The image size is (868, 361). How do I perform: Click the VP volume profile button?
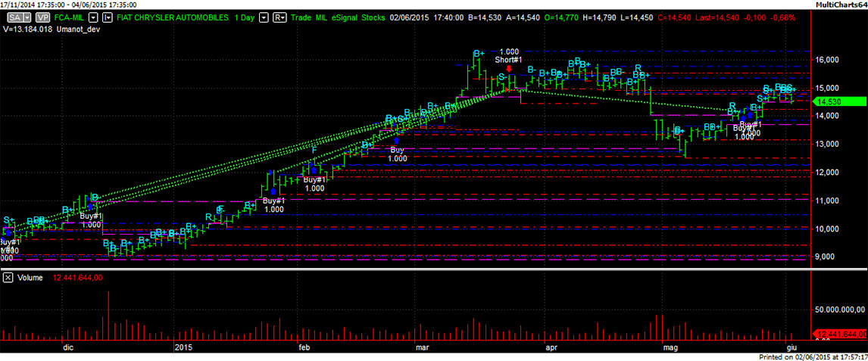(x=44, y=16)
